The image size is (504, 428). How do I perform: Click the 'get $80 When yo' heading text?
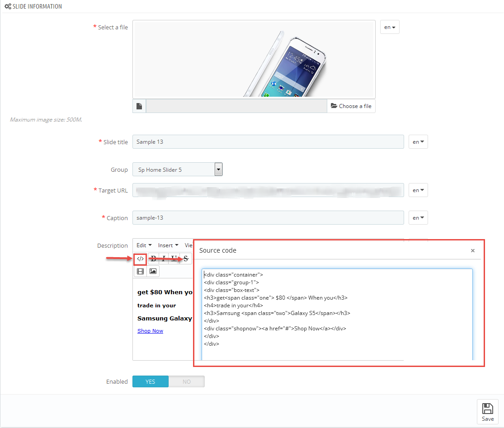click(165, 292)
